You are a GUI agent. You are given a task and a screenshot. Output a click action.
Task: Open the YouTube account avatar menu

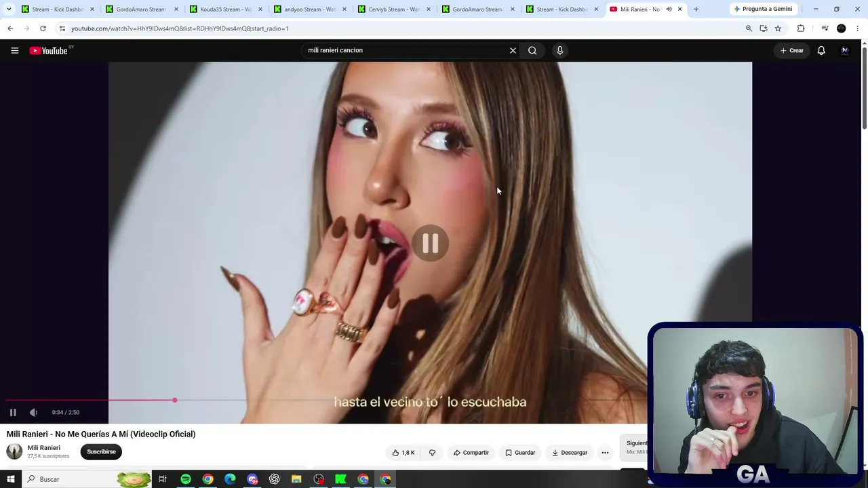point(845,50)
